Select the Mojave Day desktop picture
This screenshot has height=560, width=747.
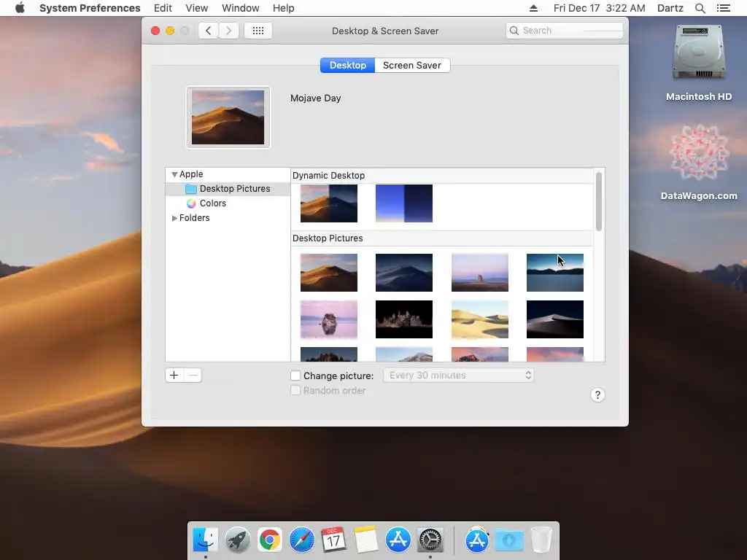329,273
